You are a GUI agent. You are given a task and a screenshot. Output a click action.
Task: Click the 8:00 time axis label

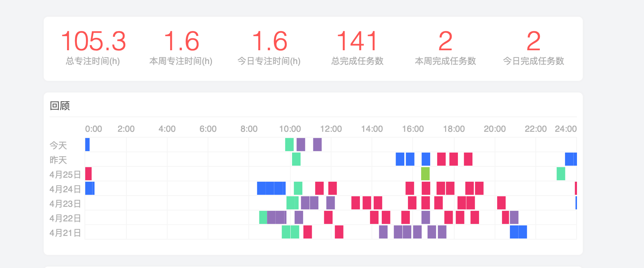tap(249, 129)
